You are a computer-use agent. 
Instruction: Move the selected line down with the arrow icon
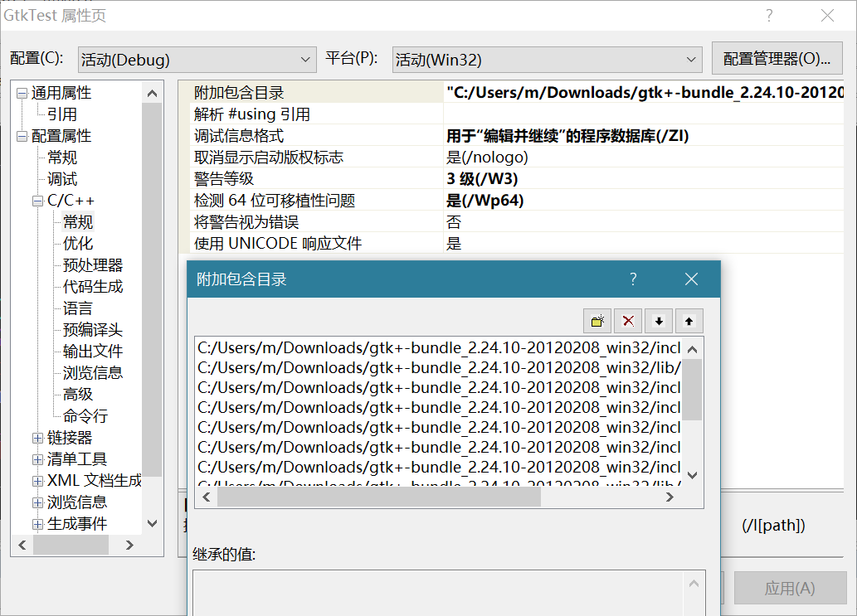[659, 321]
